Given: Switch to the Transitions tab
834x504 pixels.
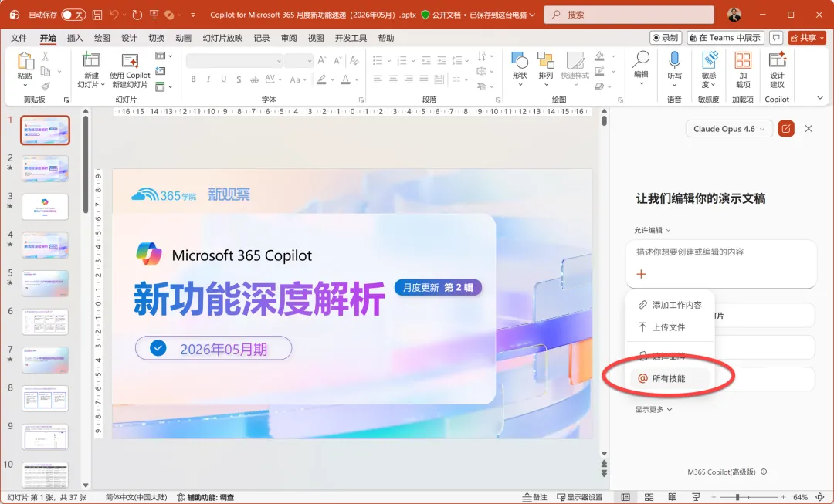Looking at the screenshot, I should tap(156, 38).
